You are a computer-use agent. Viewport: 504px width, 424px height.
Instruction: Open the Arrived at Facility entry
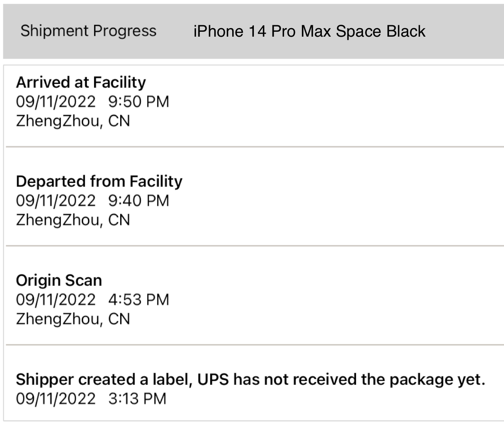click(81, 82)
